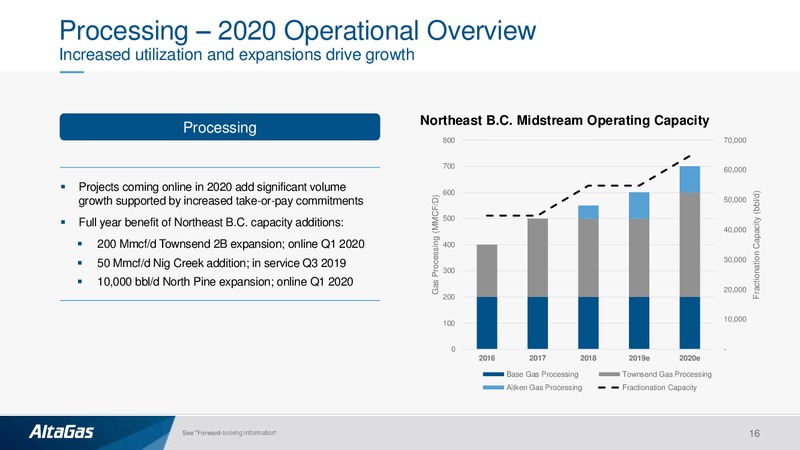Image resolution: width=800 pixels, height=450 pixels.
Task: Click the AltaGas logo in the footer
Action: pos(61,432)
